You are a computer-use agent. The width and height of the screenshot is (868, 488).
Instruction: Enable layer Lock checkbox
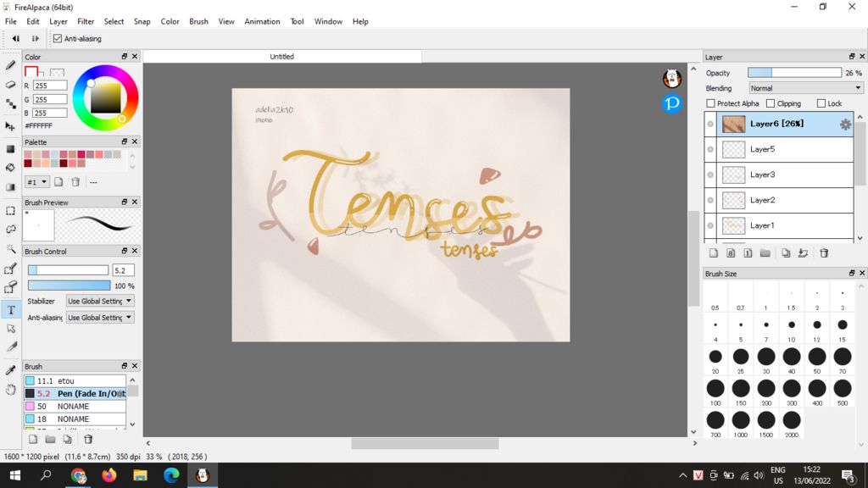click(x=821, y=103)
